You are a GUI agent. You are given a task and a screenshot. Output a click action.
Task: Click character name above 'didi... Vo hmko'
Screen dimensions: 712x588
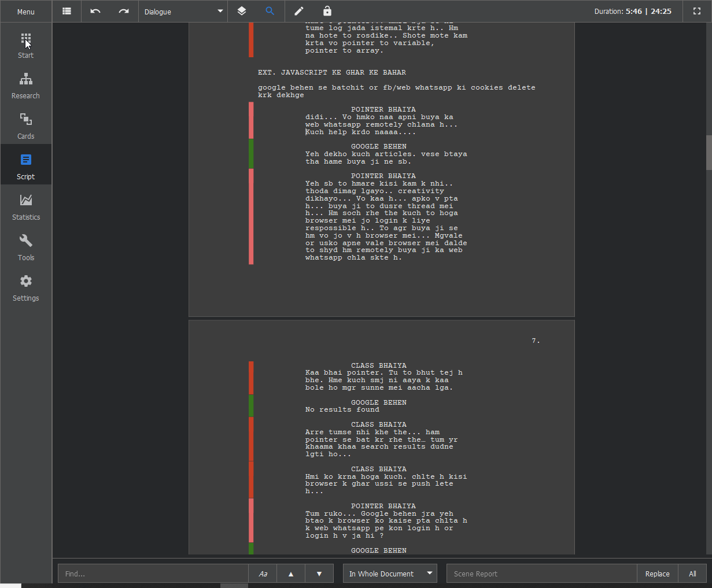pyautogui.click(x=383, y=109)
